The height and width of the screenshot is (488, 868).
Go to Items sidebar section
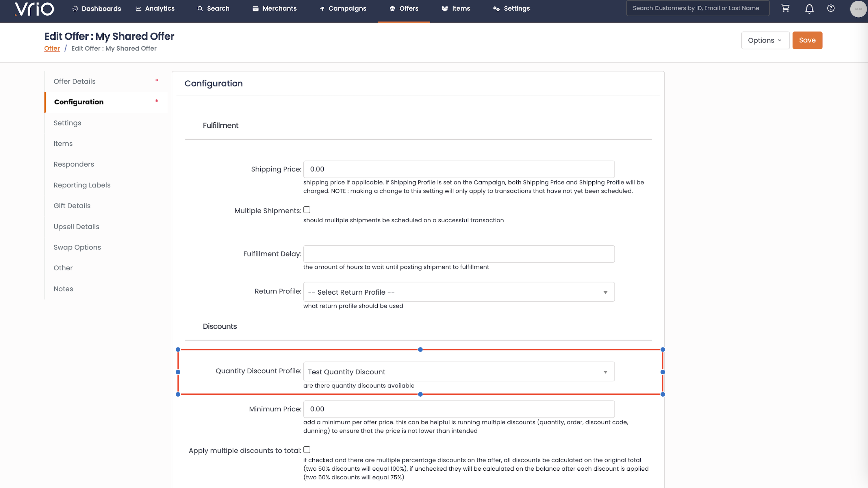pyautogui.click(x=107, y=144)
